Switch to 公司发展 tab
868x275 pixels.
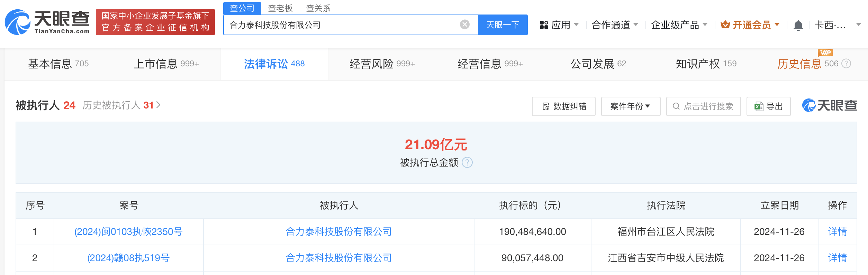point(598,64)
